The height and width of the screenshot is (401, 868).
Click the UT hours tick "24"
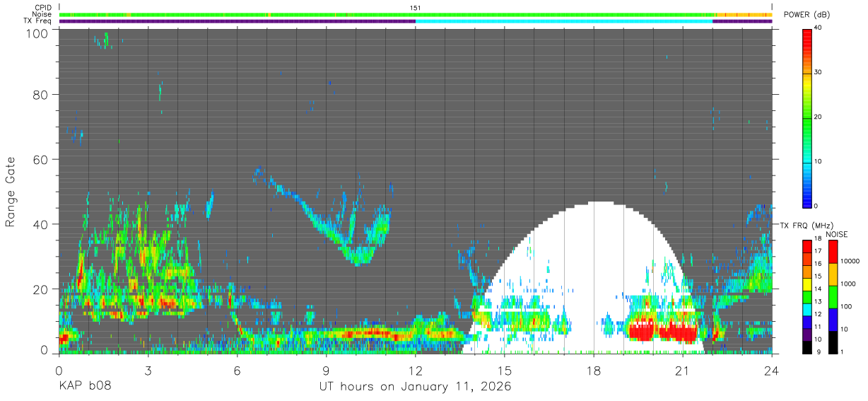click(772, 371)
